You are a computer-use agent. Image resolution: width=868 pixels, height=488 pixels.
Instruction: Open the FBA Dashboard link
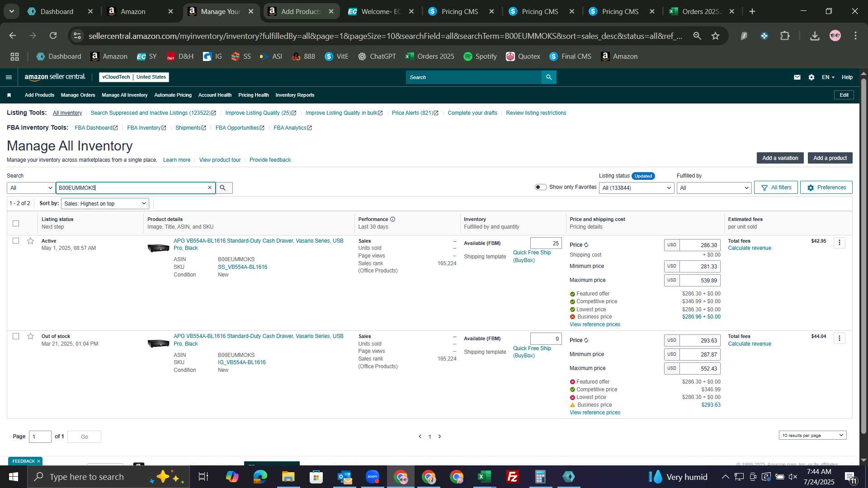(96, 128)
